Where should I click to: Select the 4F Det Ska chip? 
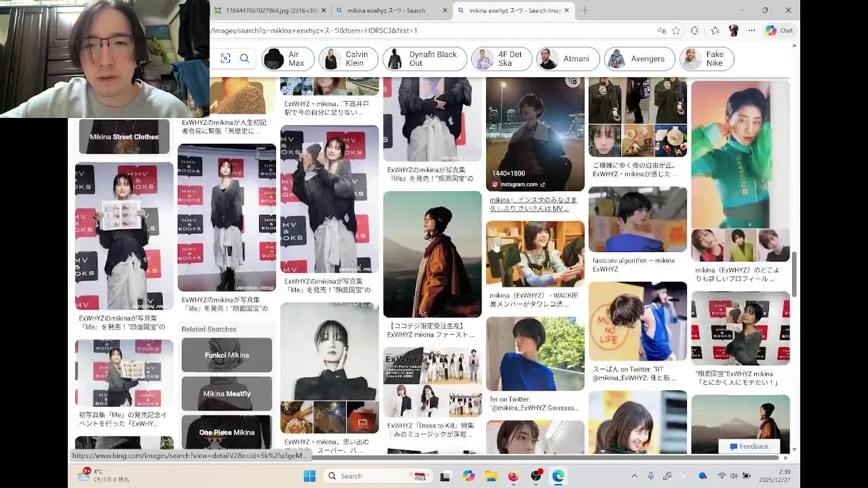(x=502, y=59)
